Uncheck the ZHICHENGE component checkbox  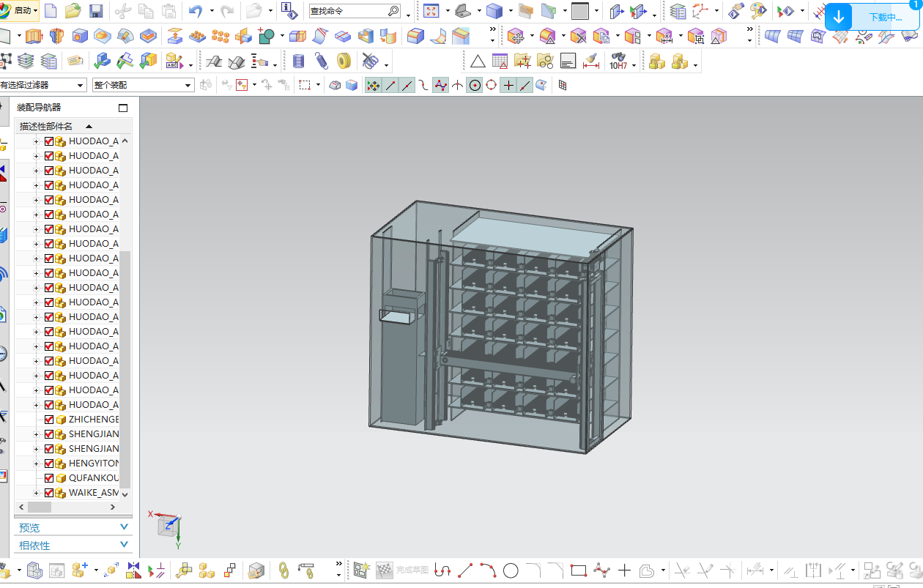[49, 420]
